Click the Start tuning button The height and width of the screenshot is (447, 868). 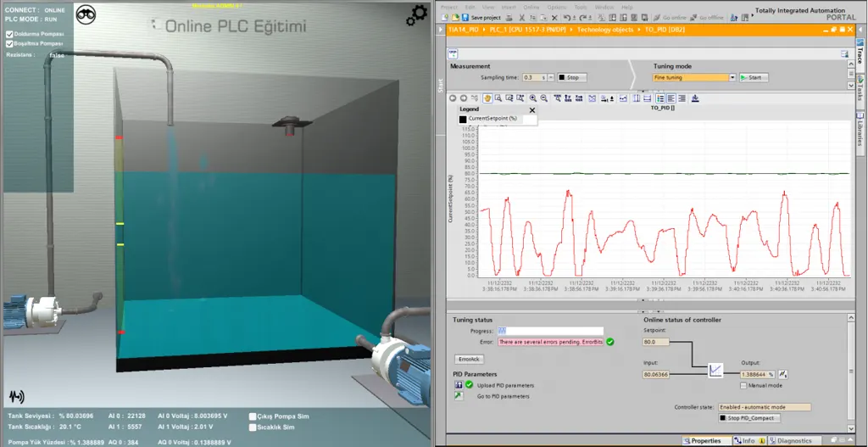[754, 77]
